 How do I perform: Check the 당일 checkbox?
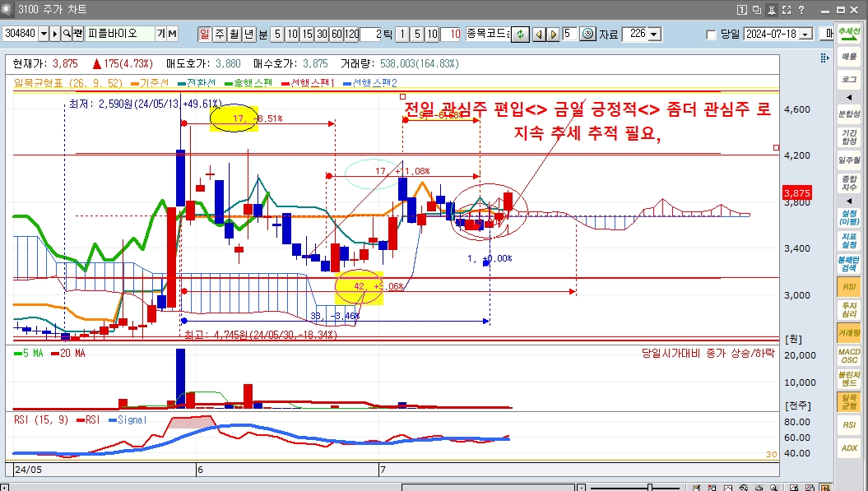click(712, 35)
